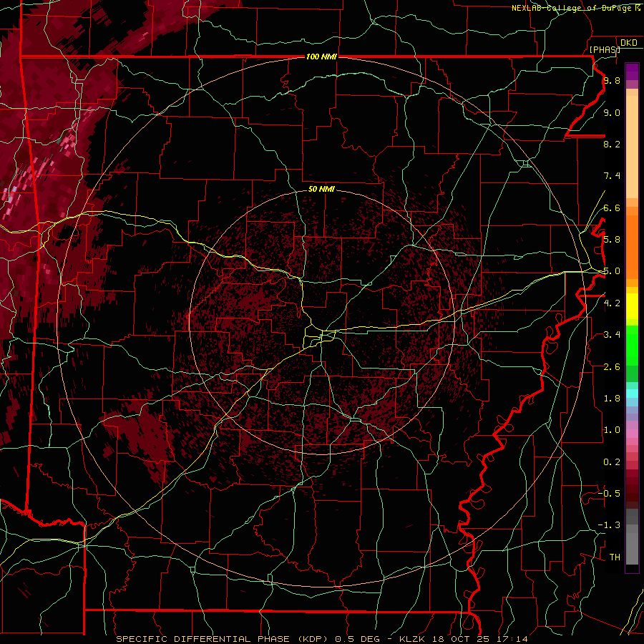The width and height of the screenshot is (644, 644).
Task: Click the 5.0 legend value
Action: pos(612,271)
